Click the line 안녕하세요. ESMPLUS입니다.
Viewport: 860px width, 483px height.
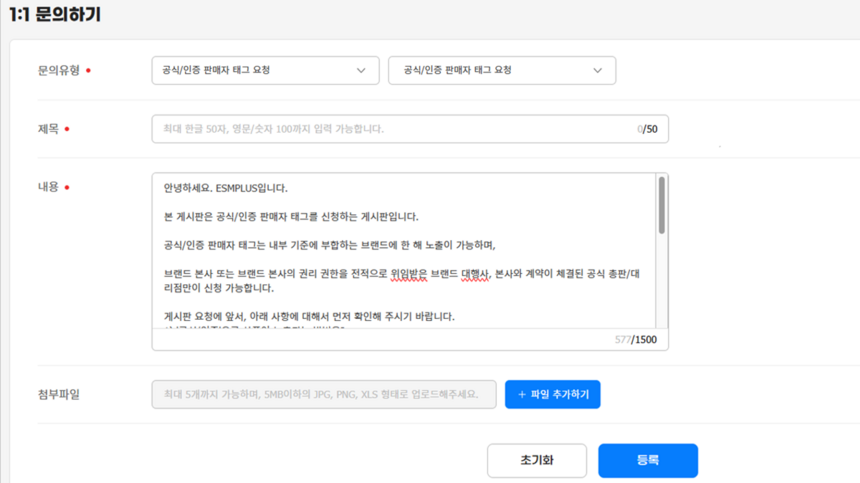(x=225, y=188)
